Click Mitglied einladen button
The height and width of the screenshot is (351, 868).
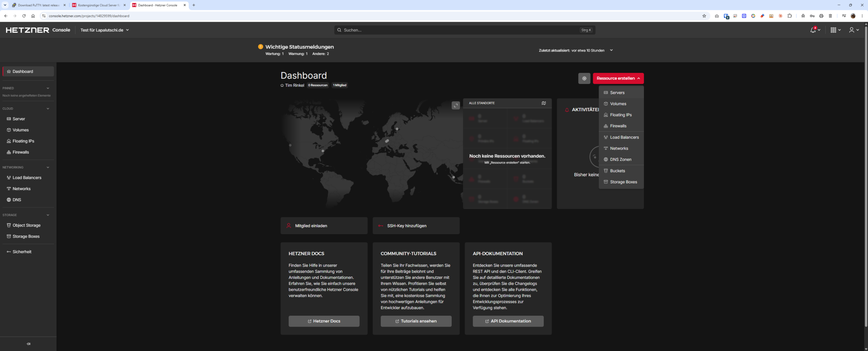(324, 226)
